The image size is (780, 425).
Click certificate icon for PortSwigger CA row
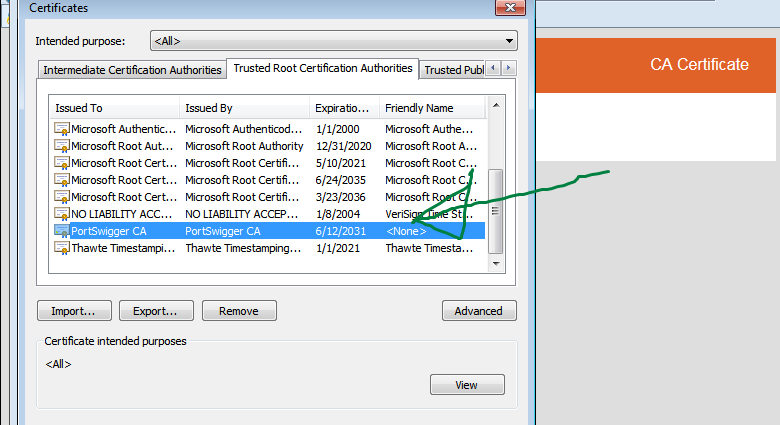(x=62, y=231)
